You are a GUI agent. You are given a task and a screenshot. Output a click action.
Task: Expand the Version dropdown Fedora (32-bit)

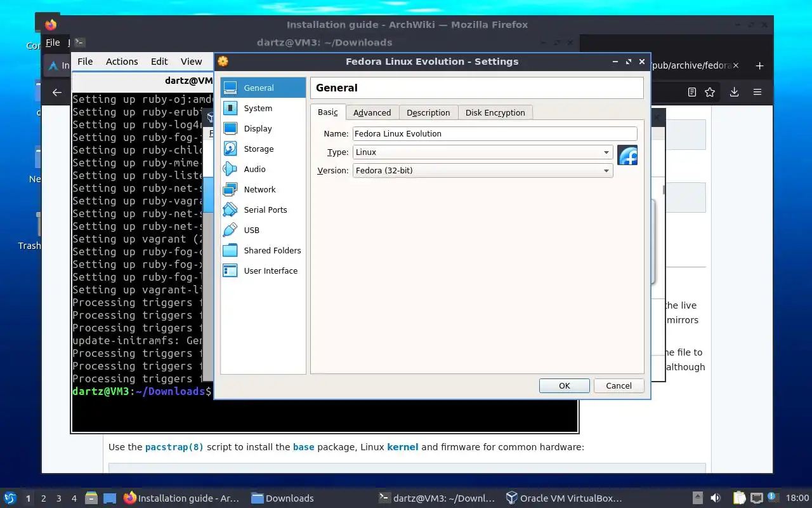483,170
